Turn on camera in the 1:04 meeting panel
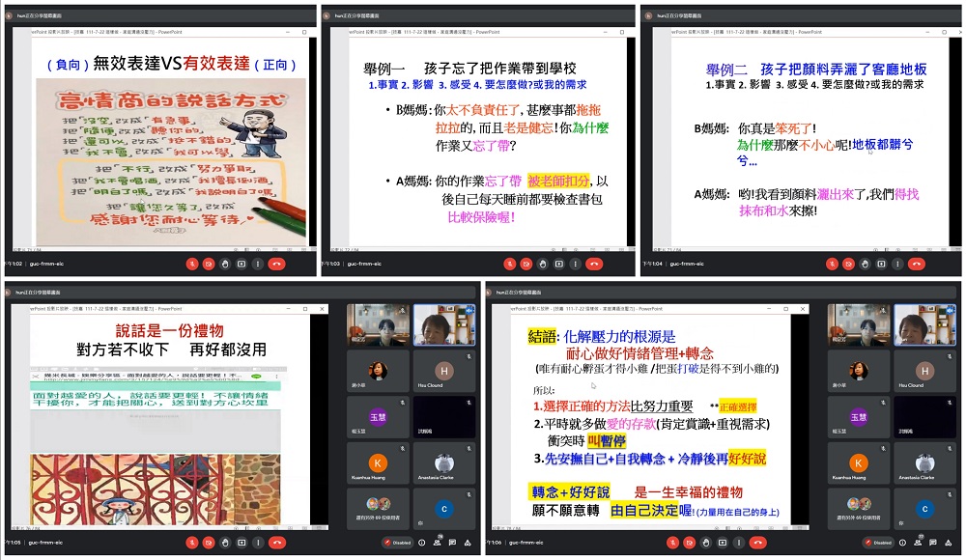This screenshot has width=966, height=560. 849,264
